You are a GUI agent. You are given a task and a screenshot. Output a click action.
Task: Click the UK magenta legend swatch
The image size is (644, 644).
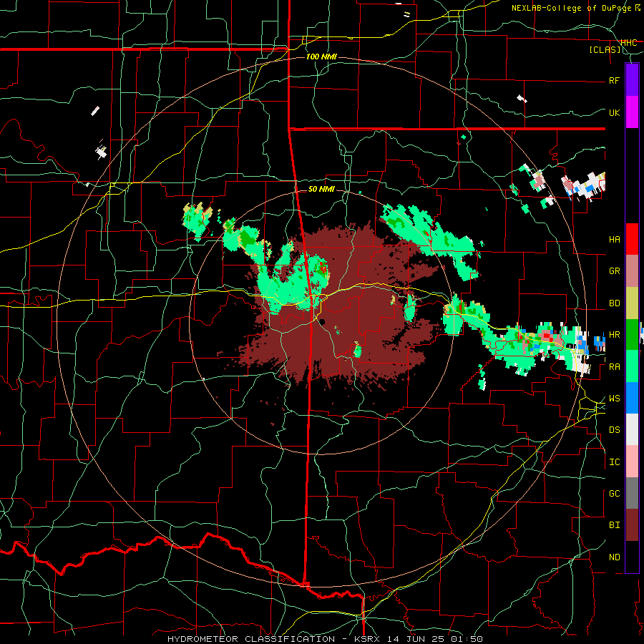pyautogui.click(x=632, y=112)
